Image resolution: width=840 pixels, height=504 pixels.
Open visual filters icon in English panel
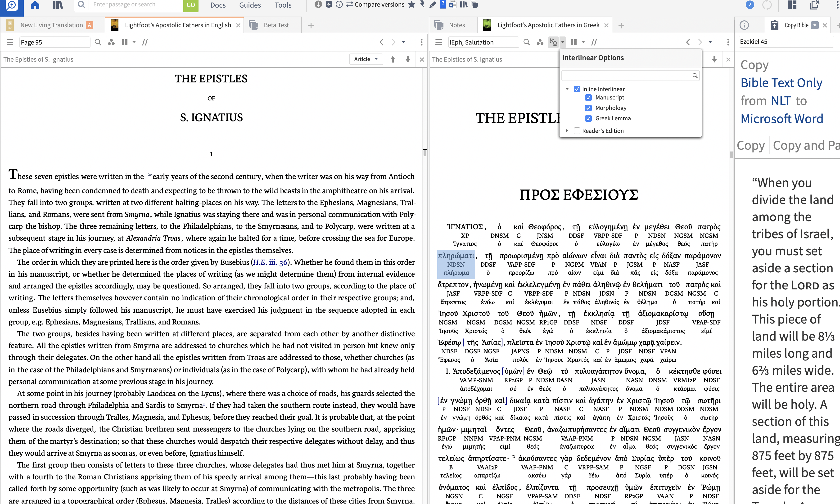pyautogui.click(x=111, y=42)
